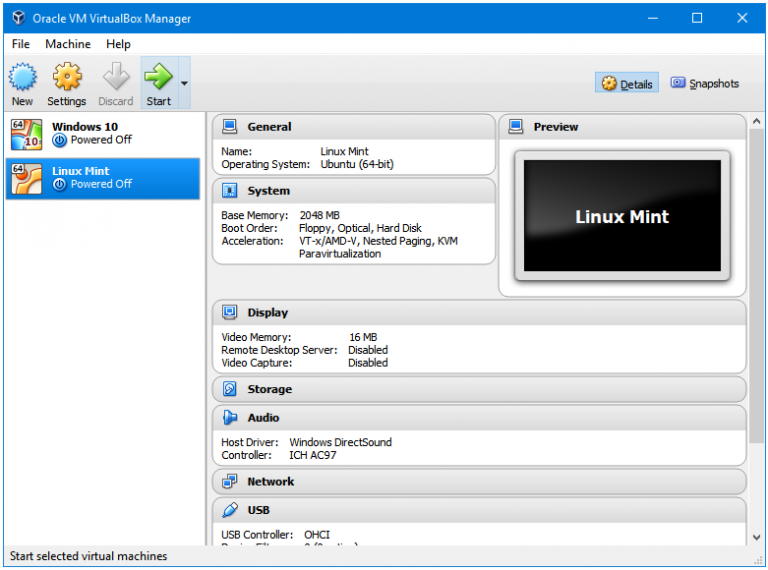Switch to Details view
The height and width of the screenshot is (570, 768).
pos(626,84)
